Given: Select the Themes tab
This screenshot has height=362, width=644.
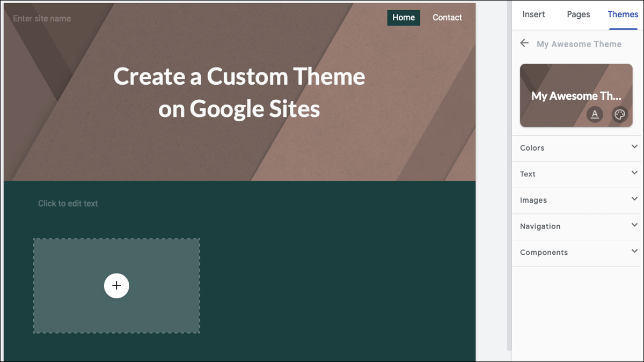Looking at the screenshot, I should point(623,14).
